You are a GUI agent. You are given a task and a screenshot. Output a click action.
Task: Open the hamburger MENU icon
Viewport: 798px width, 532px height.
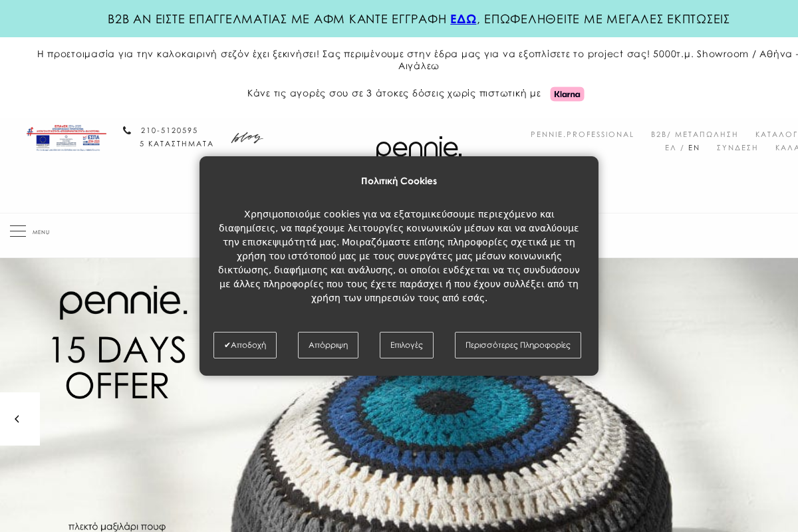click(x=18, y=231)
